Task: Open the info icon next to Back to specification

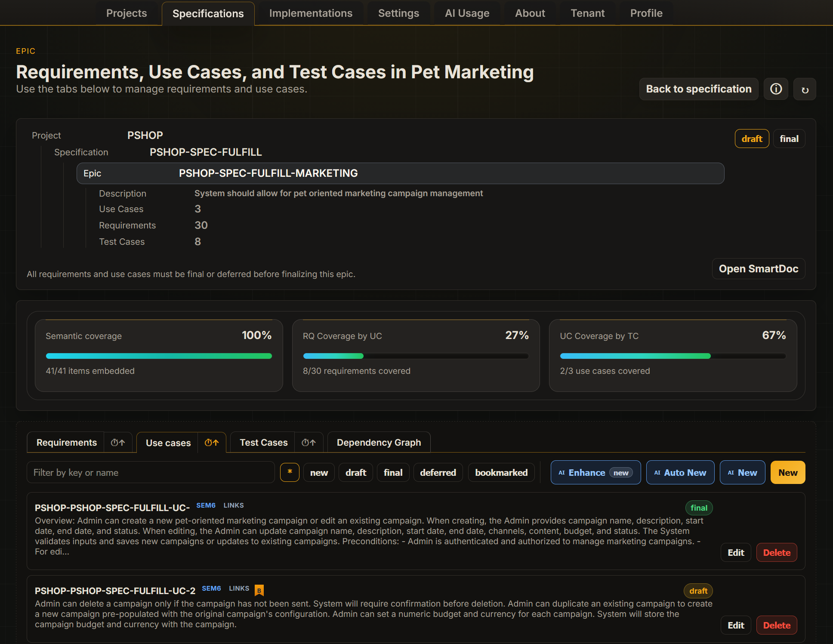Action: click(776, 89)
